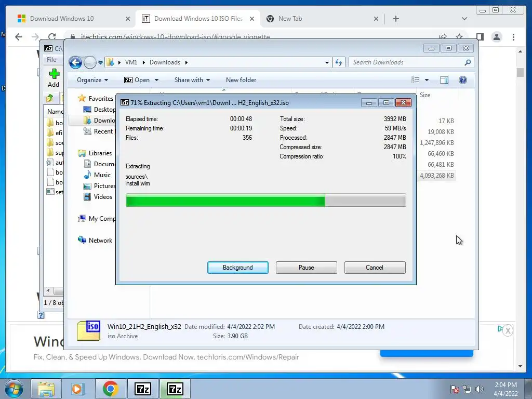Cancel the ISO extraction
This screenshot has width=532, height=399.
(375, 268)
